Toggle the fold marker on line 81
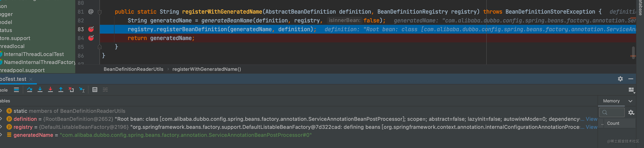 [99, 12]
